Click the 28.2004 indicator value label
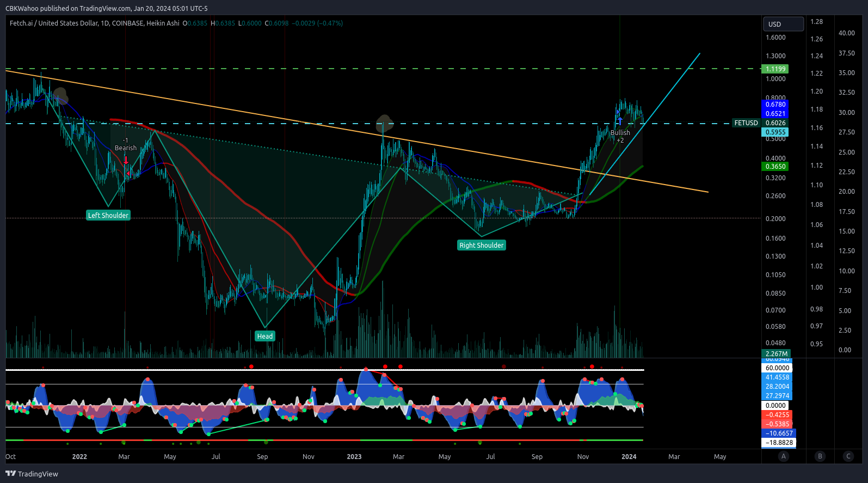This screenshot has height=483, width=868. [777, 387]
